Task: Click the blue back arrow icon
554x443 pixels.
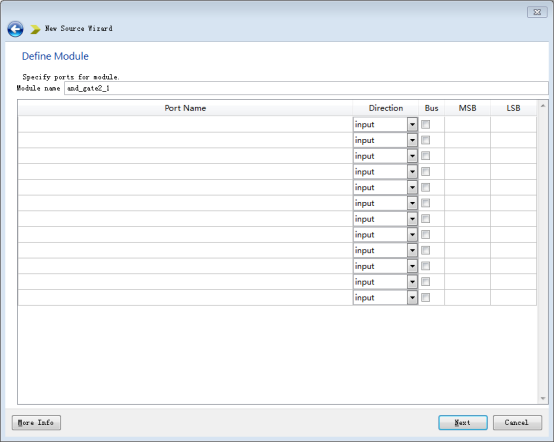Action: (16, 29)
